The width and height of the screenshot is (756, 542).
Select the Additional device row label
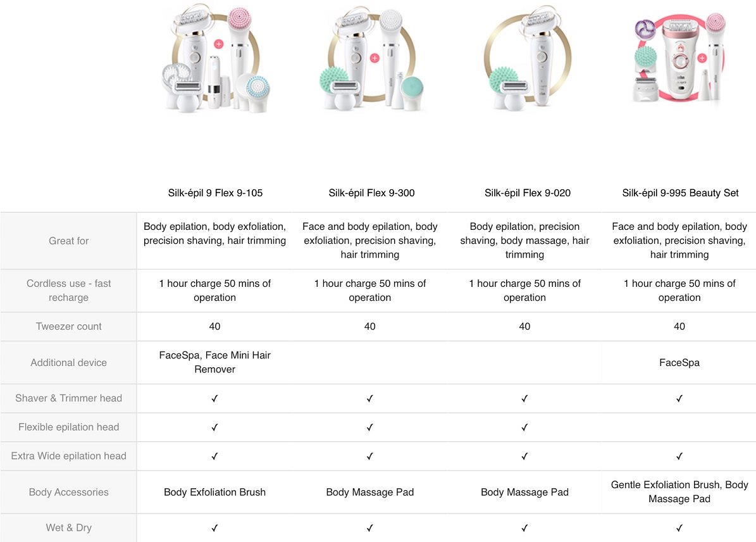point(68,362)
